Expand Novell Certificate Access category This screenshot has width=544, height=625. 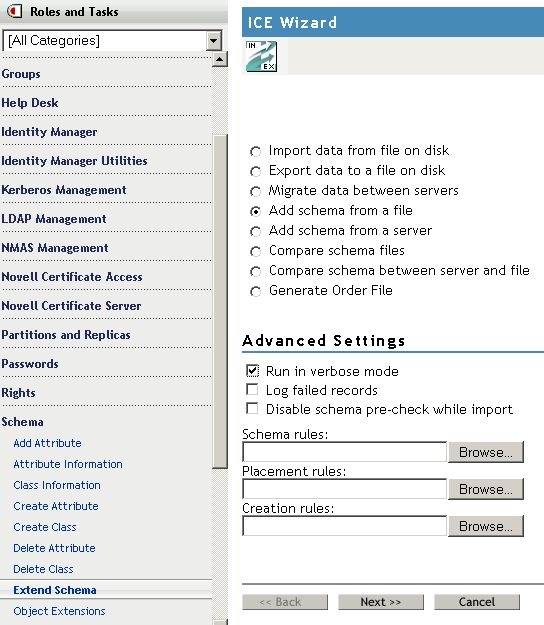[x=72, y=277]
